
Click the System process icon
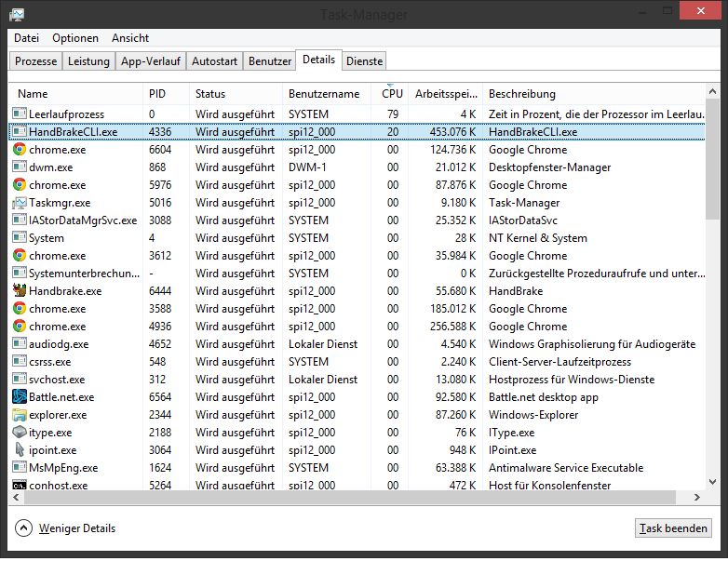[x=20, y=237]
